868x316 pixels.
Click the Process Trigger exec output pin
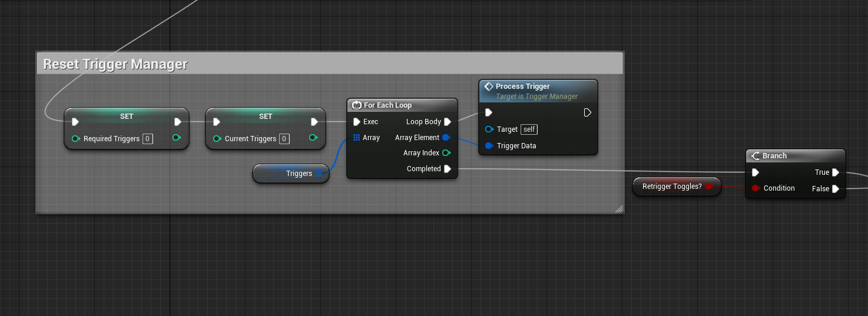click(x=587, y=112)
